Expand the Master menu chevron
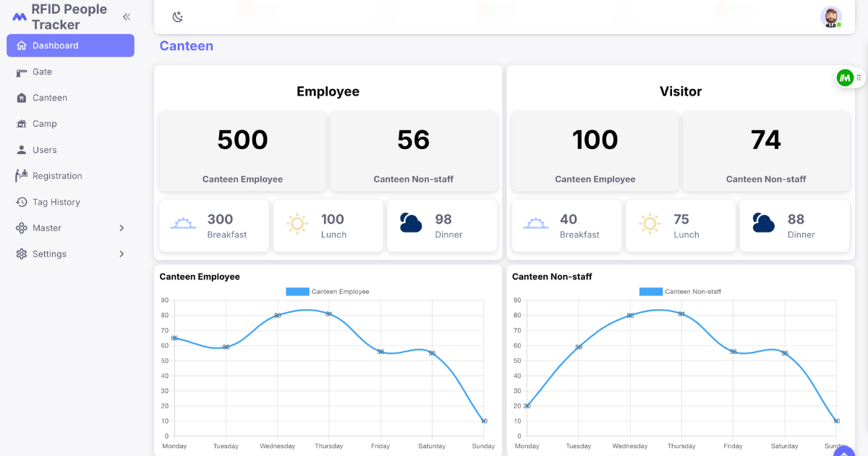 tap(122, 228)
